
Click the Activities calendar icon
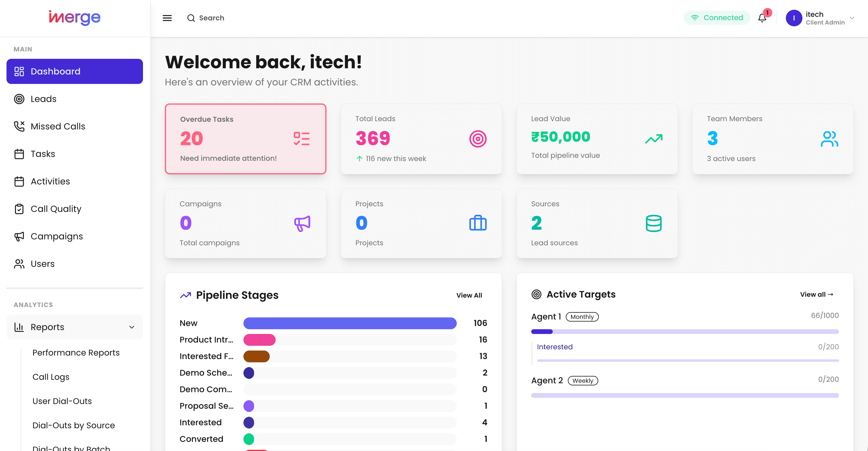pos(19,181)
